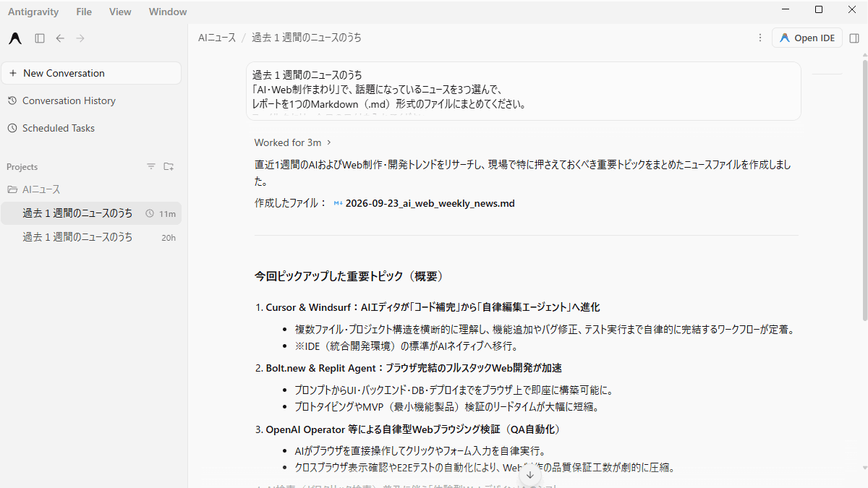The image size is (868, 488).
Task: Click the clock icon on the 11m conversation
Action: point(150,213)
